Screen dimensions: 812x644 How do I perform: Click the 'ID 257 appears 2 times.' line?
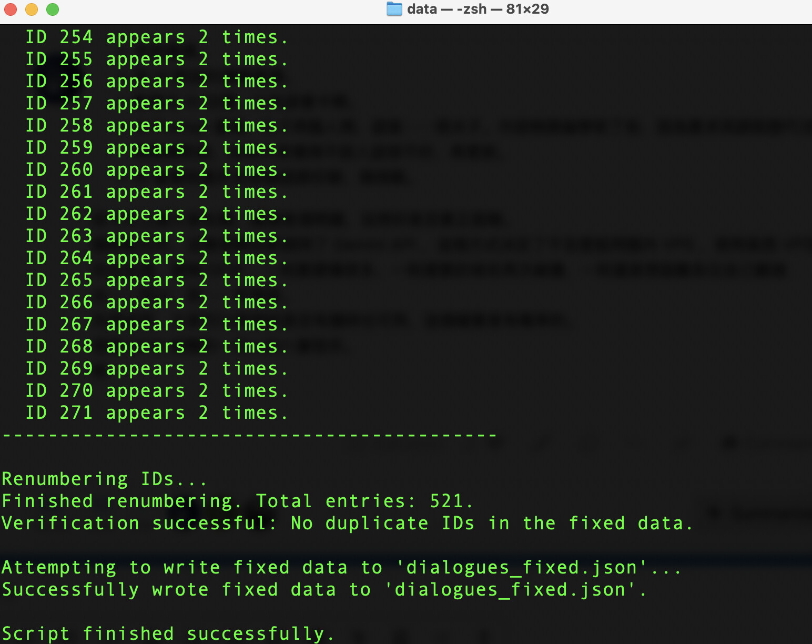pyautogui.click(x=157, y=104)
